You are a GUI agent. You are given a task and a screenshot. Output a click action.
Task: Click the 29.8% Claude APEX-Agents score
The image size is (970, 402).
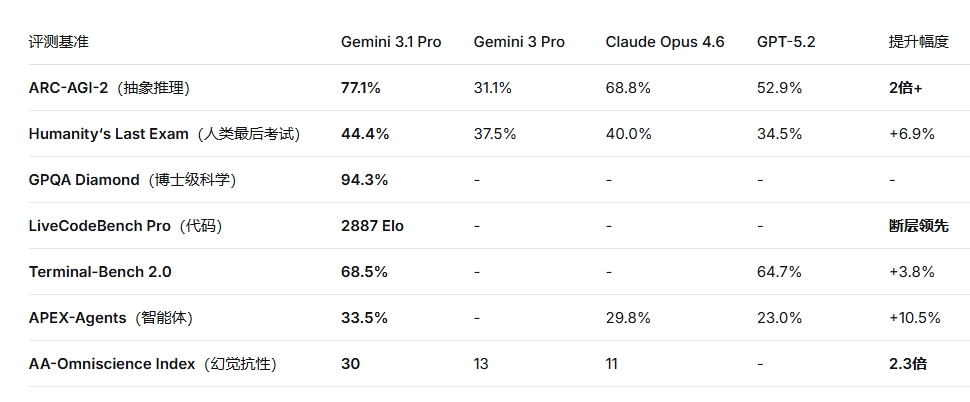628,318
